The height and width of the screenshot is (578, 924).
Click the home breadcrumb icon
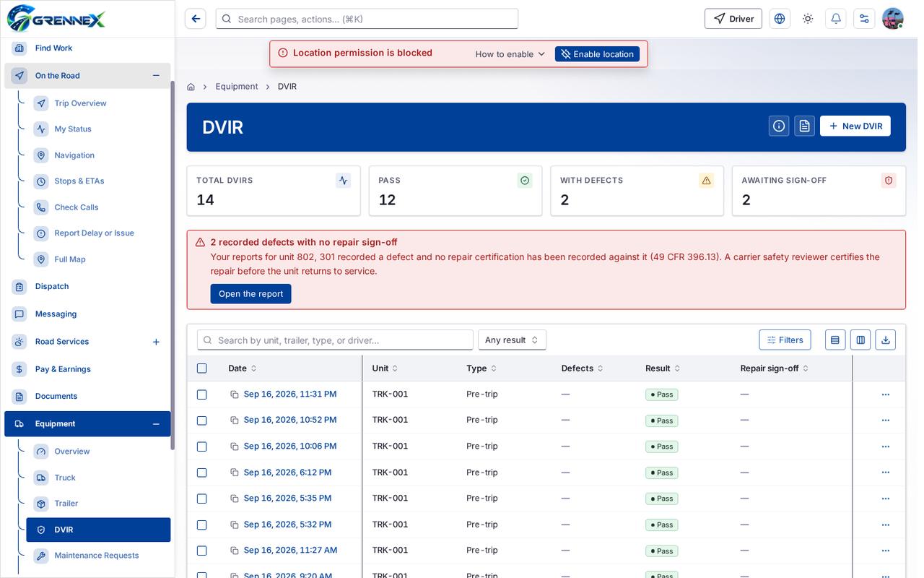(191, 87)
